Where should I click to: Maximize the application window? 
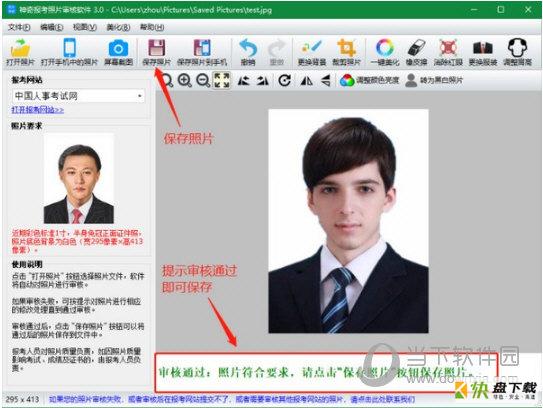point(500,10)
